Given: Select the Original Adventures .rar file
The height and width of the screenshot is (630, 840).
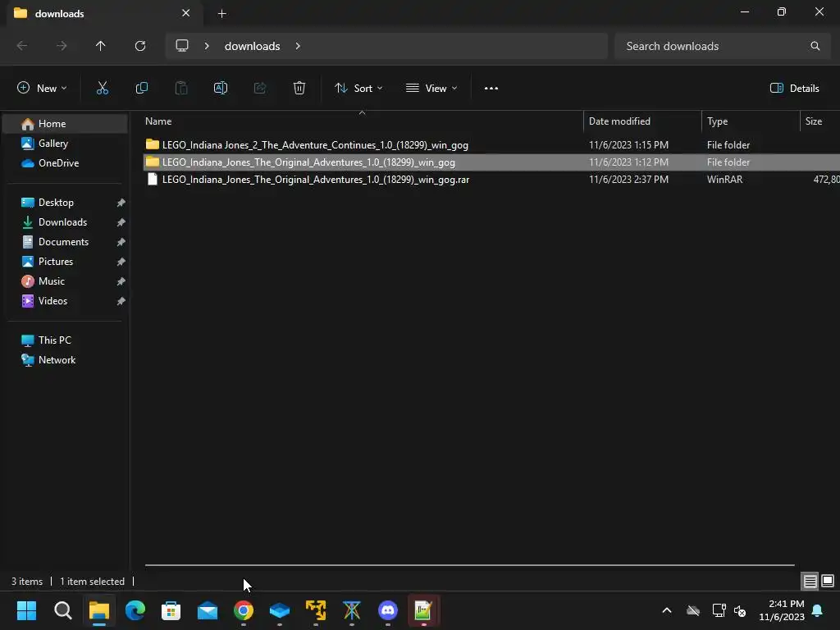Looking at the screenshot, I should coord(491,180).
